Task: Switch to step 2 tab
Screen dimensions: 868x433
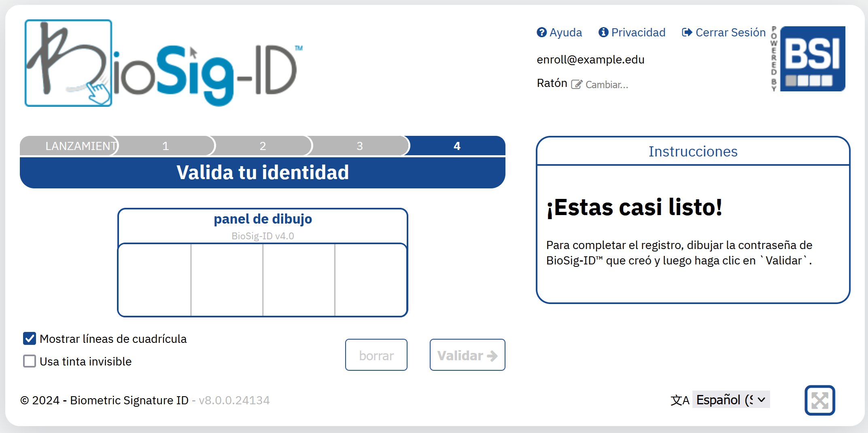Action: pos(262,146)
